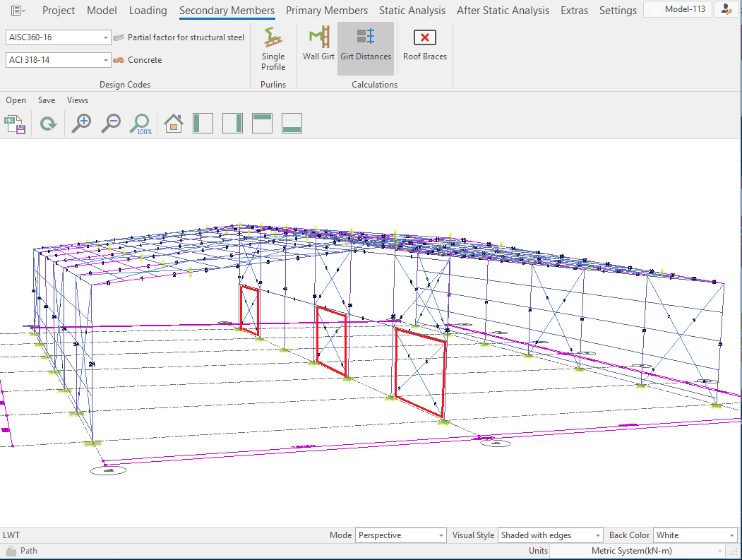Screen dimensions: 742x560
Task: Expand the AISC360-16 steel code dropdown
Action: pyautogui.click(x=106, y=37)
